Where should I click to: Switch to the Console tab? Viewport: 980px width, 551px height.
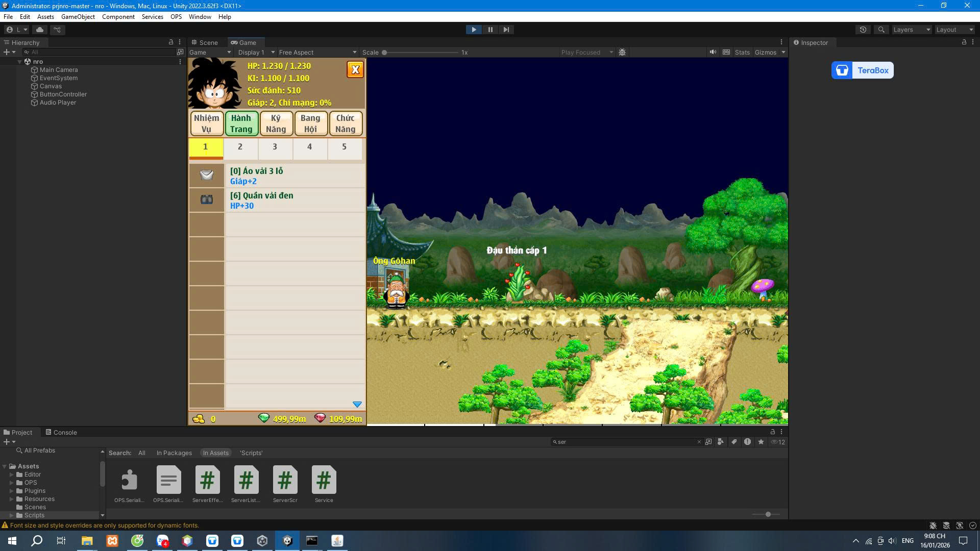[x=61, y=432]
